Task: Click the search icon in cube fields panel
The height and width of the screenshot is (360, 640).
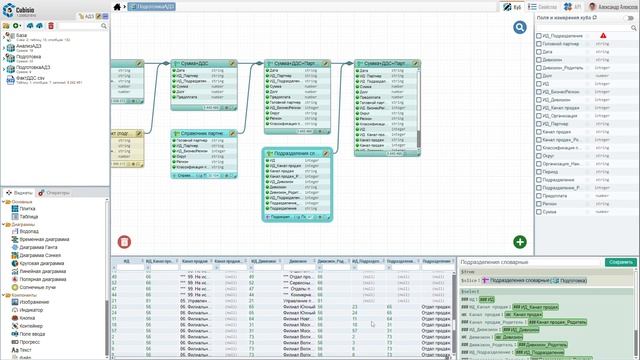Action: coord(633,28)
